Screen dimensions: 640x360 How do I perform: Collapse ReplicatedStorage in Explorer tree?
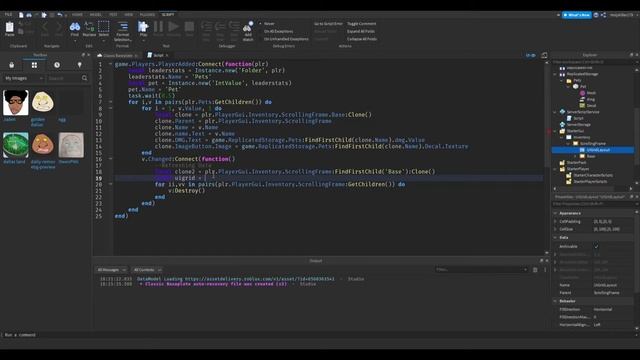[555, 74]
